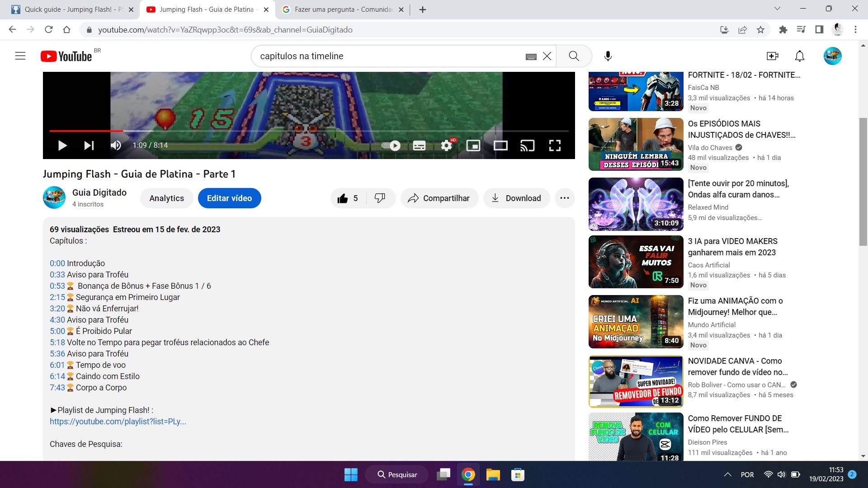Open the browser extensions puzzle icon
The width and height of the screenshot is (868, 488).
pyautogui.click(x=783, y=29)
